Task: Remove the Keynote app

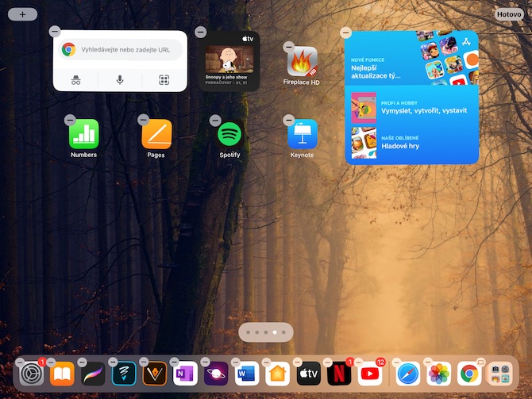Action: click(289, 120)
